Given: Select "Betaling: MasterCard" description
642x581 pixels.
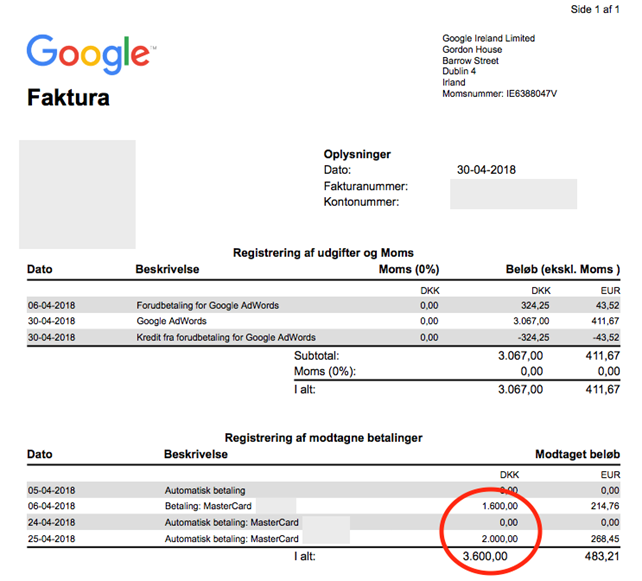Looking at the screenshot, I should click(x=208, y=506).
